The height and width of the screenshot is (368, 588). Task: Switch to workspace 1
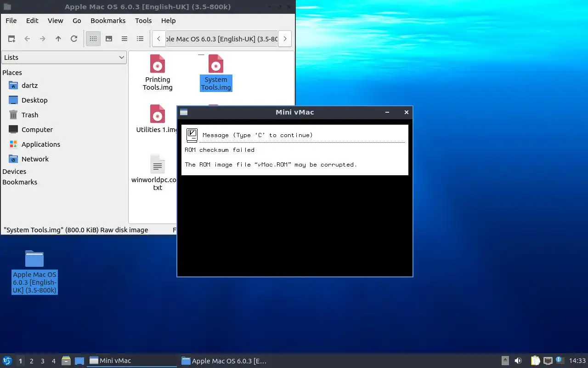20,361
